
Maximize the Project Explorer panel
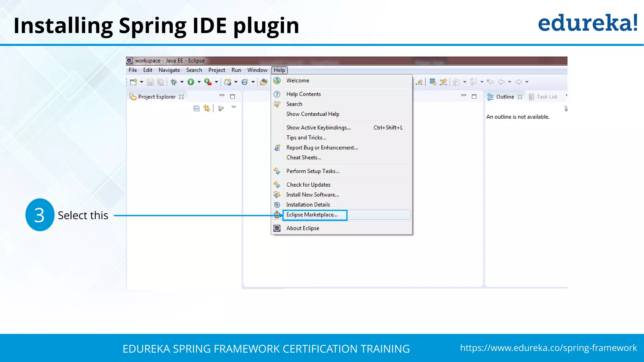233,96
